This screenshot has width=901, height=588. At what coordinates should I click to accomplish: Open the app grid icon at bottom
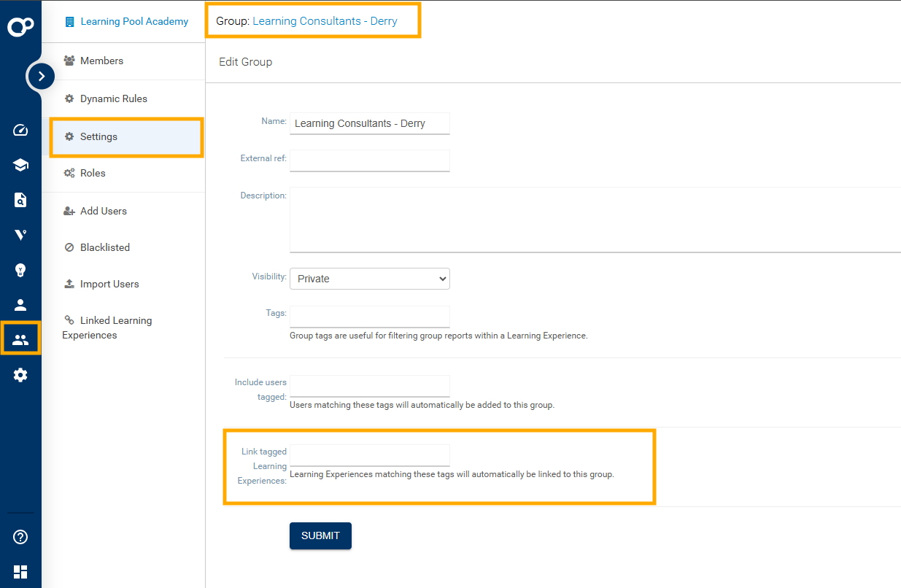pos(20,571)
